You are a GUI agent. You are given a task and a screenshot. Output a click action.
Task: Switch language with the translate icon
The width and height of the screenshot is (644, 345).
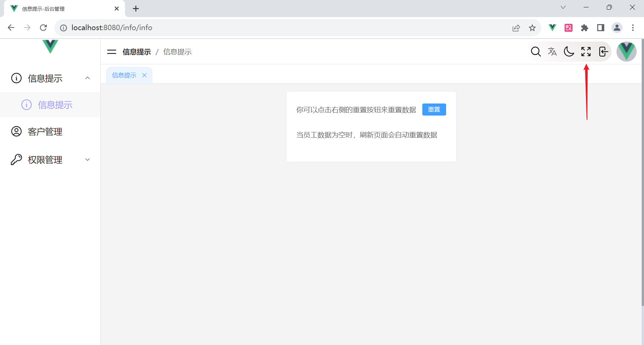[552, 52]
